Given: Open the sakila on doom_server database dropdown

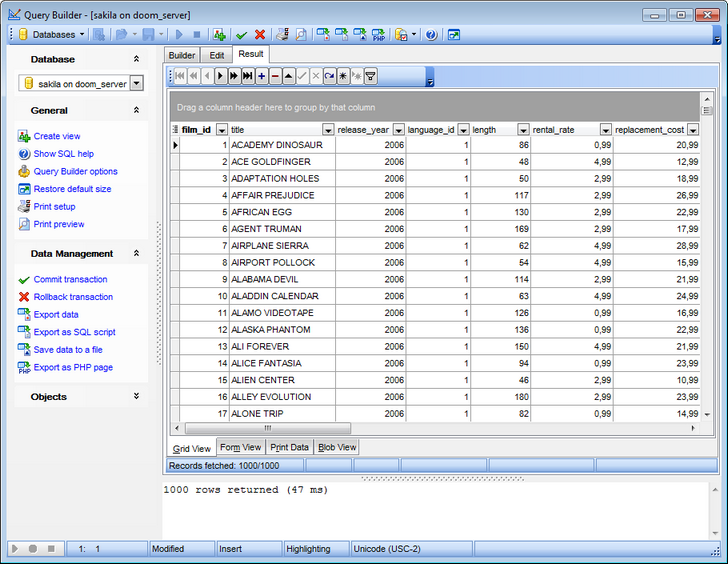Looking at the screenshot, I should point(136,84).
